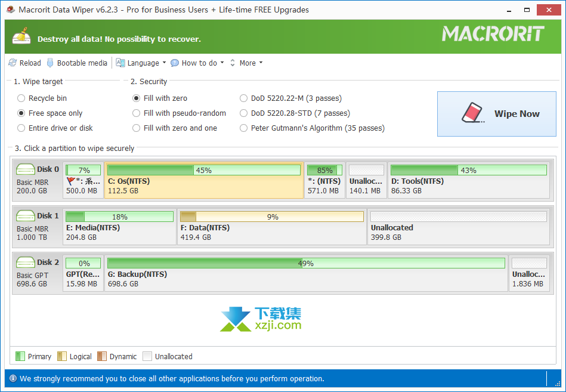Click the app icon in the title bar
Viewport: 566px width, 392px height.
11,10
